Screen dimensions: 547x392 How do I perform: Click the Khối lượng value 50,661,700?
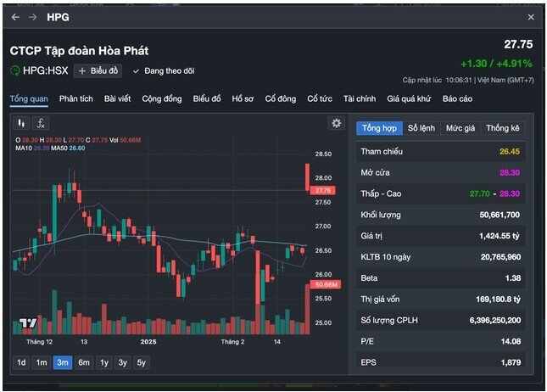point(500,215)
